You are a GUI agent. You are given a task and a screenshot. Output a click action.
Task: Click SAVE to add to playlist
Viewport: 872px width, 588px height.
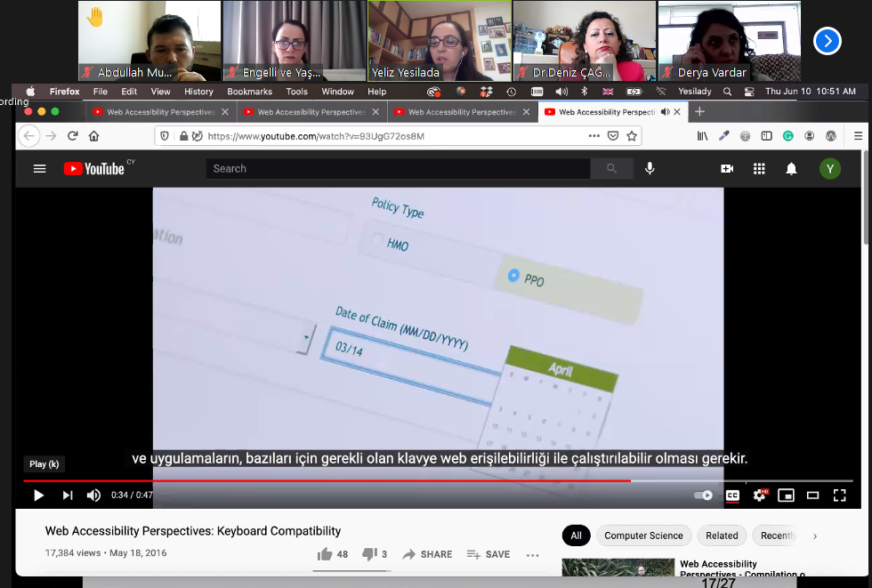pyautogui.click(x=488, y=554)
